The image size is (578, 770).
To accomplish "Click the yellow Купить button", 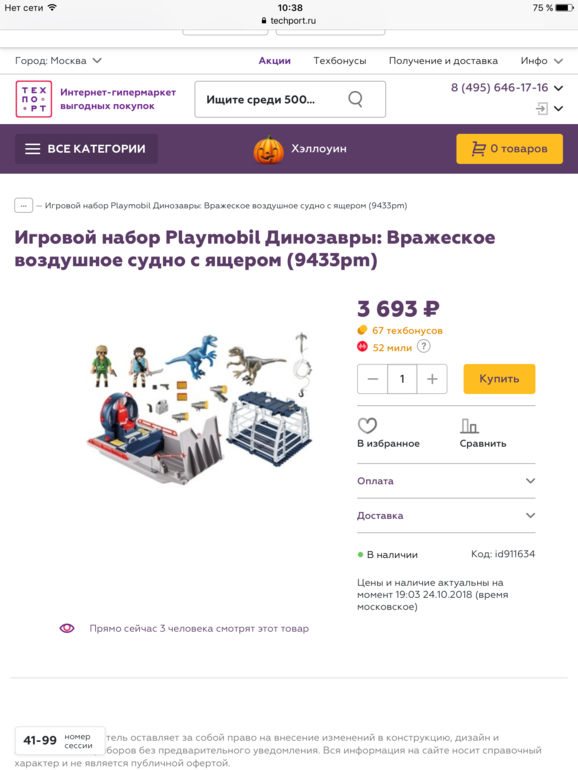I will point(499,379).
